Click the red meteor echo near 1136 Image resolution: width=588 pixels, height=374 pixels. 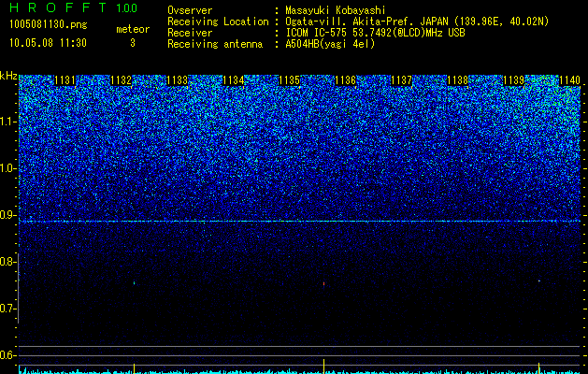[x=323, y=284]
